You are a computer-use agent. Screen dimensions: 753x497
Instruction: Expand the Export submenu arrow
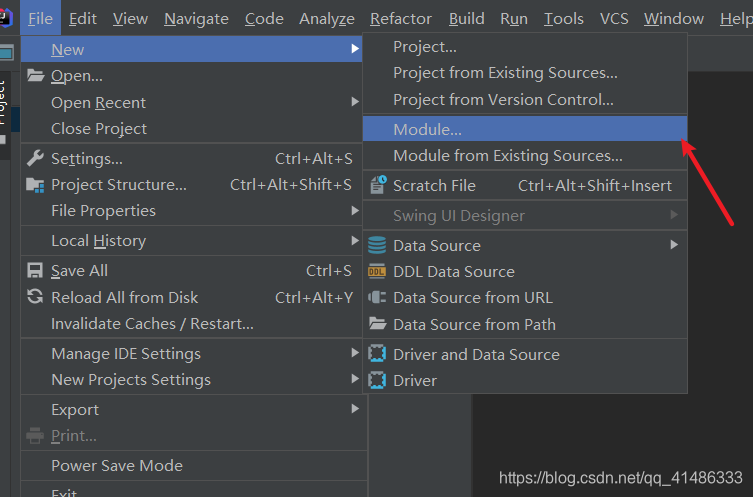(x=355, y=410)
